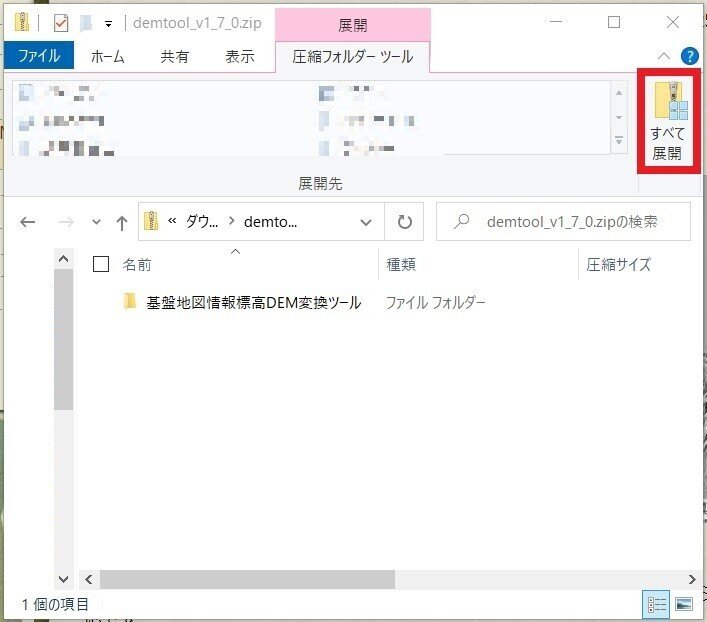
Task: Switch to the ホーム ribbon tab
Action: [x=107, y=56]
